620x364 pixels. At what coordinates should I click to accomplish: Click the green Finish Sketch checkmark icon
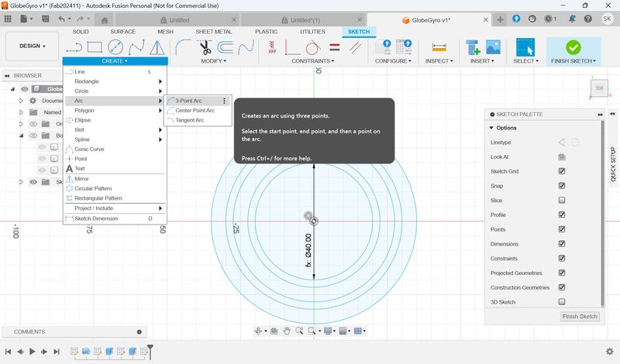(573, 47)
